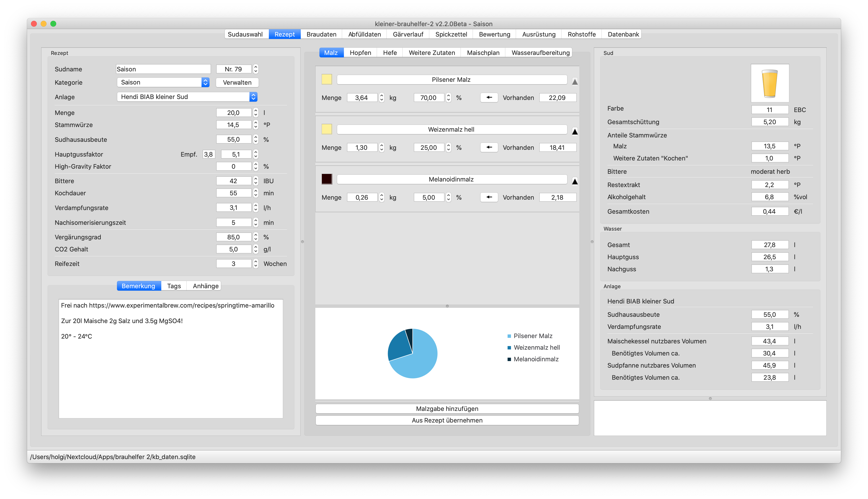Click stepper arrows next to Stammwürze value
The width and height of the screenshot is (868, 499).
[x=256, y=125]
